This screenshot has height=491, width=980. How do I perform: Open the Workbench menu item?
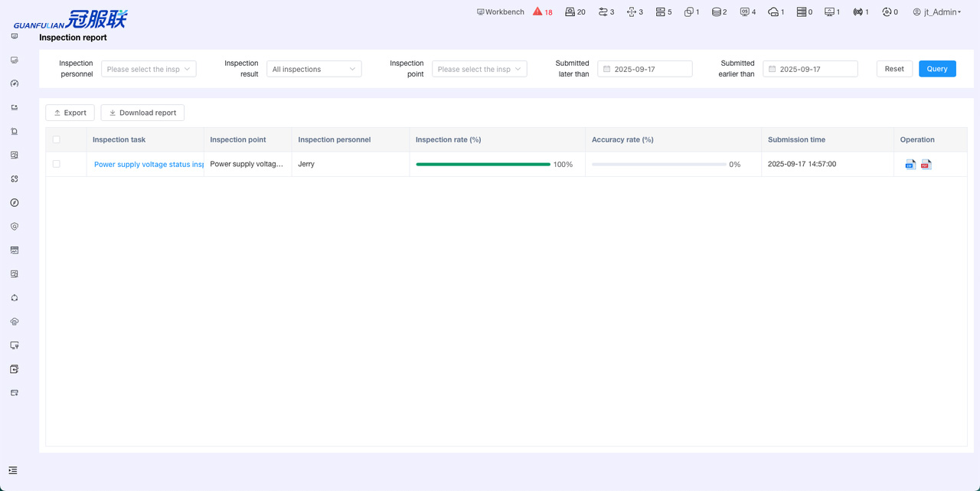coord(501,12)
